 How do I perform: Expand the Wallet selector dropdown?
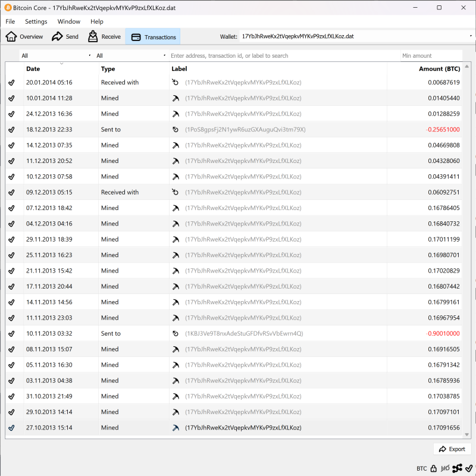(x=356, y=36)
